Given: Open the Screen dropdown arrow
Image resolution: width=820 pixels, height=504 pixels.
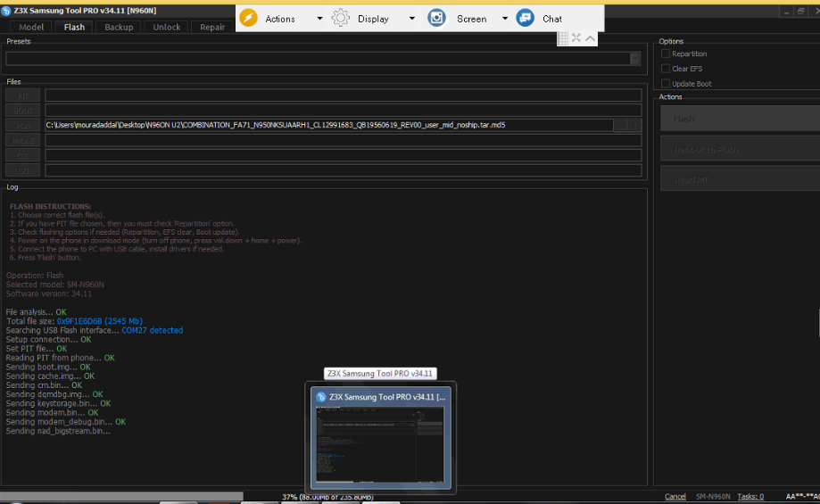Looking at the screenshot, I should click(505, 19).
